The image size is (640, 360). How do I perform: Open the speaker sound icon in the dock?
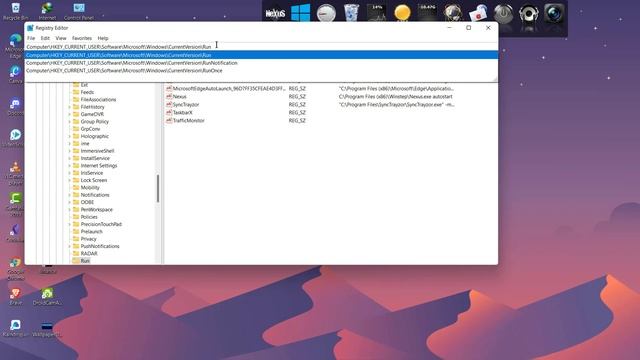coord(529,13)
